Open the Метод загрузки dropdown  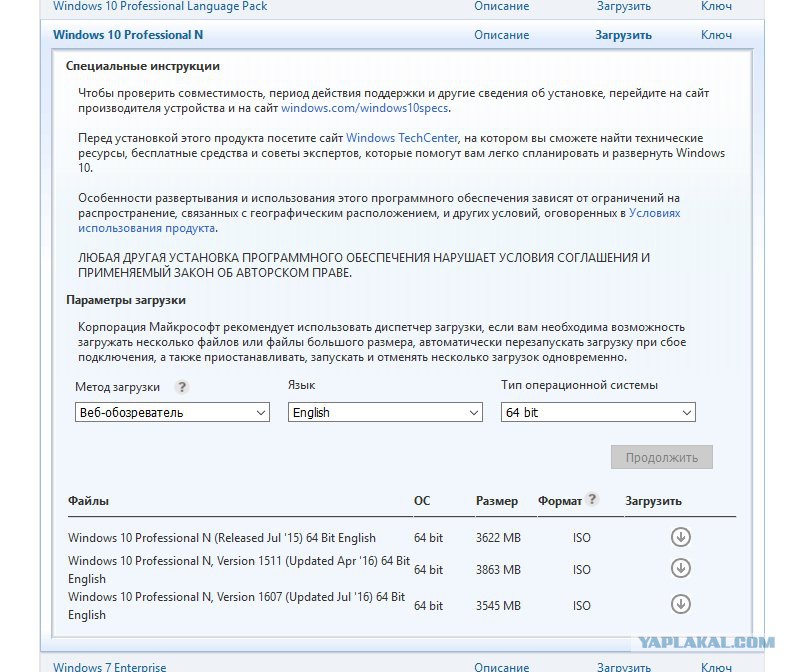pos(172,412)
